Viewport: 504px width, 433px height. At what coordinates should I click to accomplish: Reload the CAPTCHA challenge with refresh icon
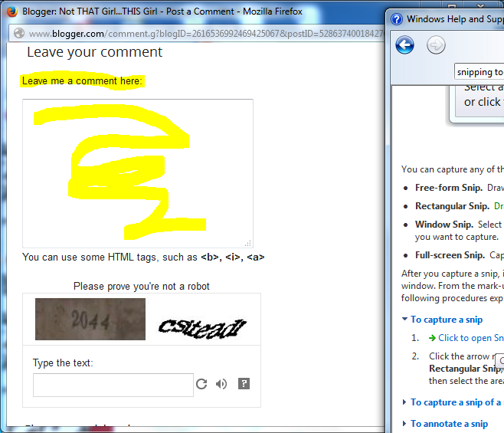point(201,384)
